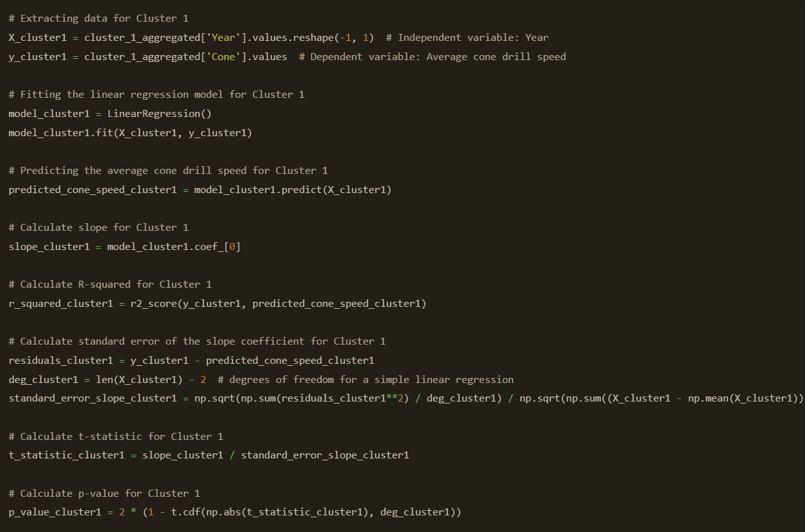Click the 'Calculate slope for Cluster 1' comment

click(x=99, y=228)
